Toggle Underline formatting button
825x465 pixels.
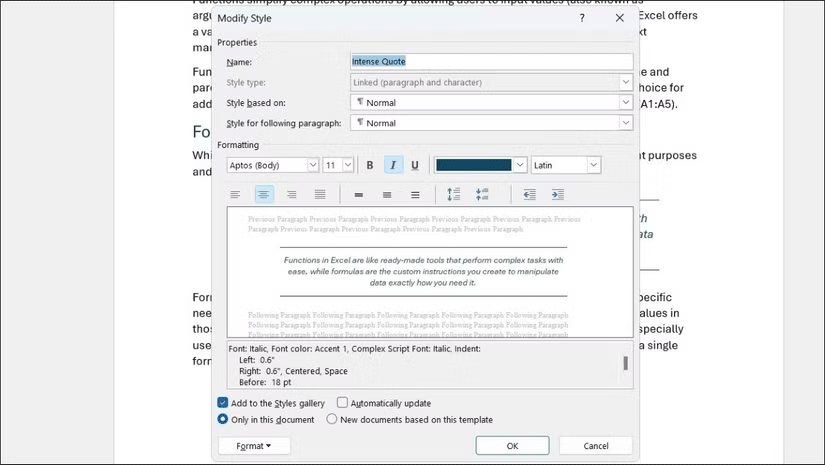(415, 165)
